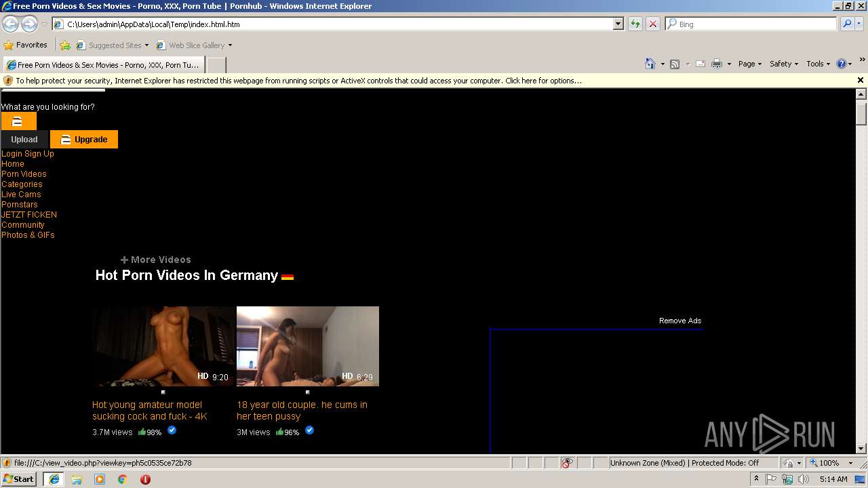Screen dimensions: 868x488
Task: Open search provider dropdown beside magnifier
Action: [859, 24]
